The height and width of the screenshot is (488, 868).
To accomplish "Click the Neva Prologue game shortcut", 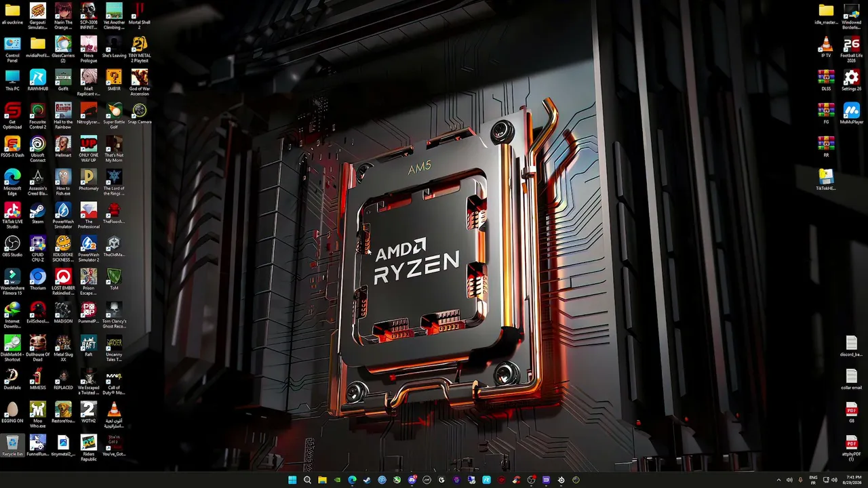I will coord(89,49).
